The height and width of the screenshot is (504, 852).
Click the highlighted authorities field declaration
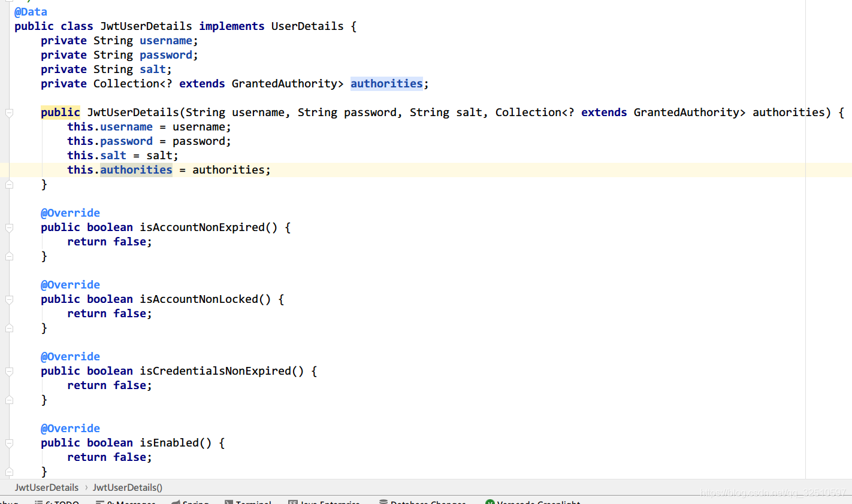pos(386,84)
